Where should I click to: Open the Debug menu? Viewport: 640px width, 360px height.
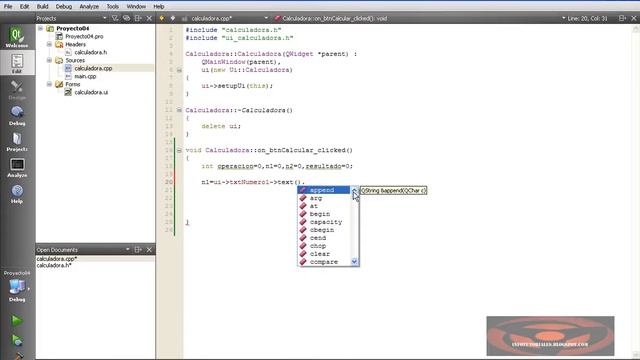click(64, 7)
